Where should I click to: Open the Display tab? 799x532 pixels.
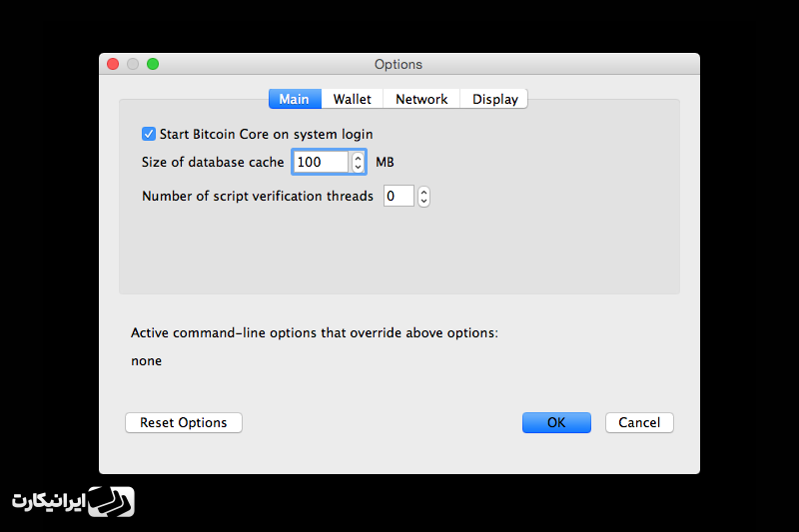pyautogui.click(x=494, y=99)
